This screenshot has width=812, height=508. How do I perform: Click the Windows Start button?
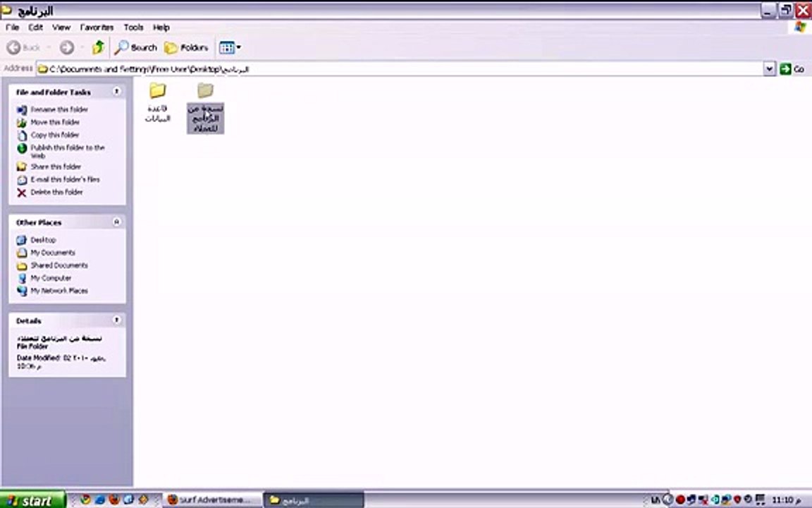(32, 500)
